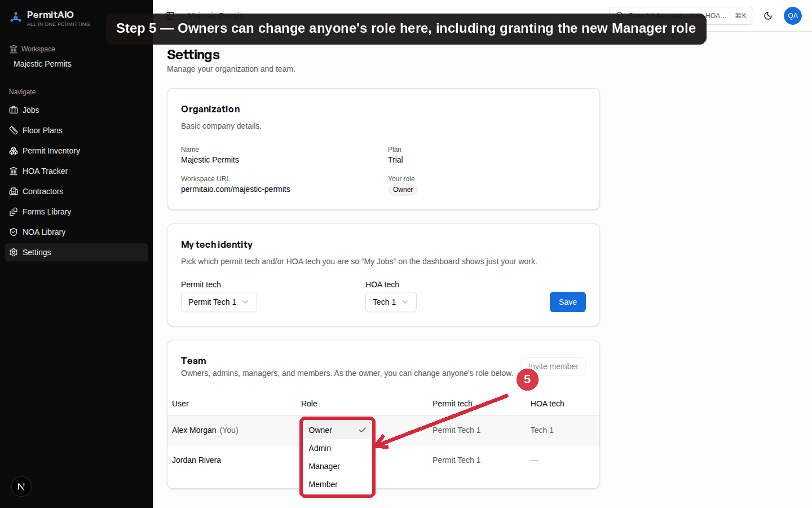Save tech identity settings
812x508 pixels.
(568, 302)
